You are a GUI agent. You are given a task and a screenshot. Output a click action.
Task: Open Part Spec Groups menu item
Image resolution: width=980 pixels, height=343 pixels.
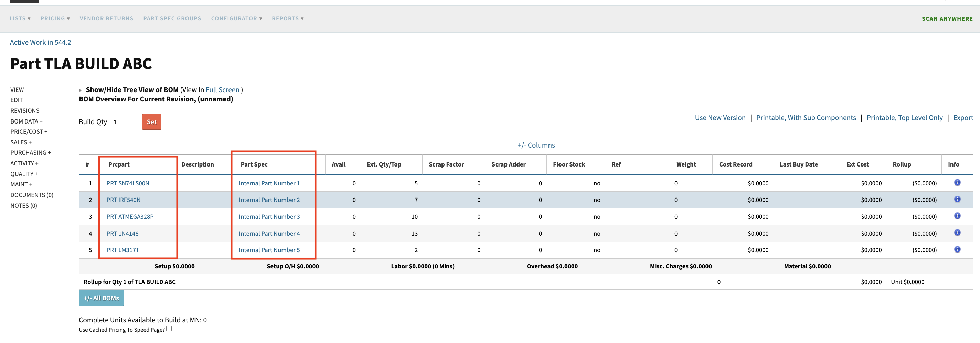coord(172,18)
